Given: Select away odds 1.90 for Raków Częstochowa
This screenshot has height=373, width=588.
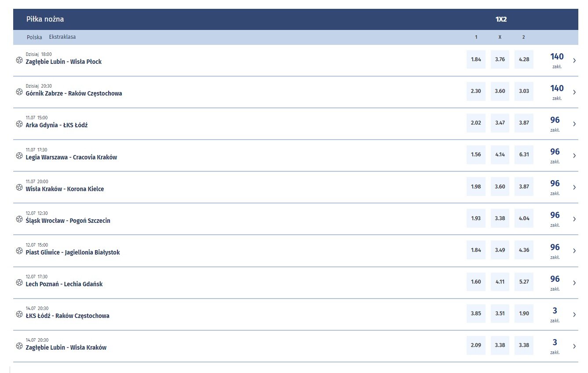Looking at the screenshot, I should point(524,314).
